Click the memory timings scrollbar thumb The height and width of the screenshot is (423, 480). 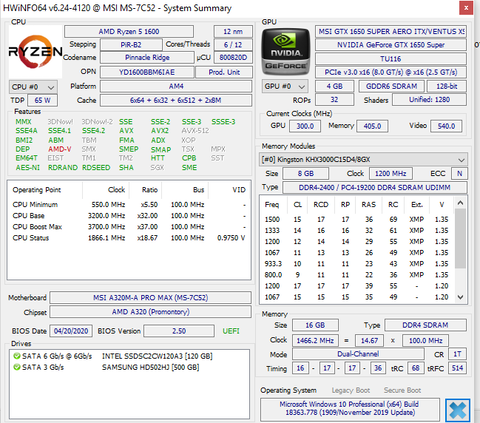[460, 238]
